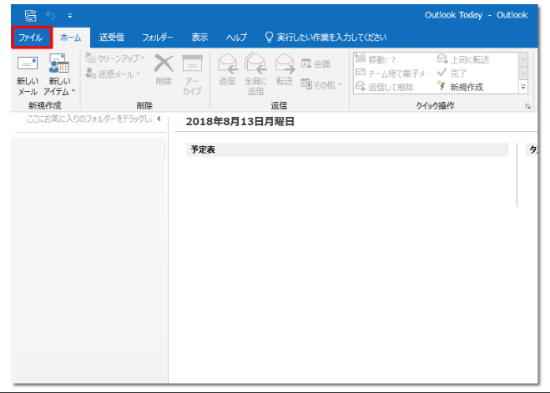550x393 pixels.
Task: Open the その他 reply dropdown
Action: [x=321, y=85]
